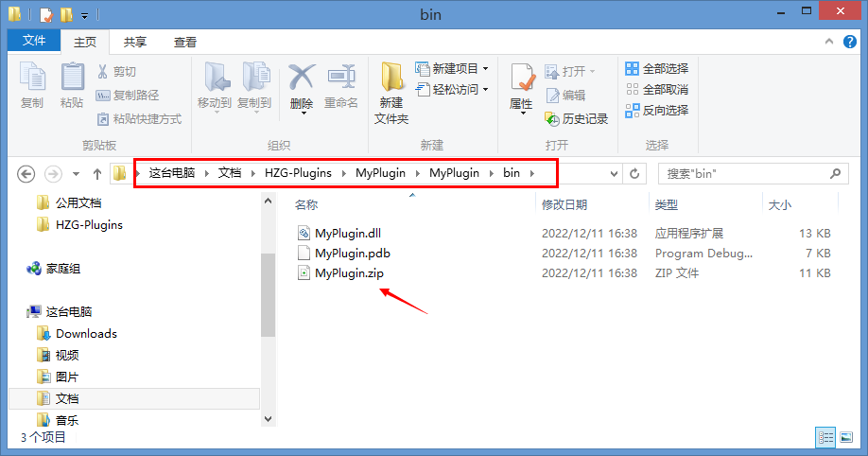Open the quick access toolbar customize arrow
This screenshot has height=456, width=868.
85,15
